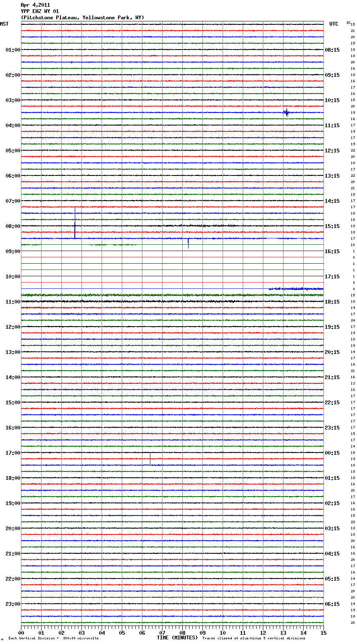Click the 10:15 UTC time label
The image size is (357, 644).
coord(332,100)
